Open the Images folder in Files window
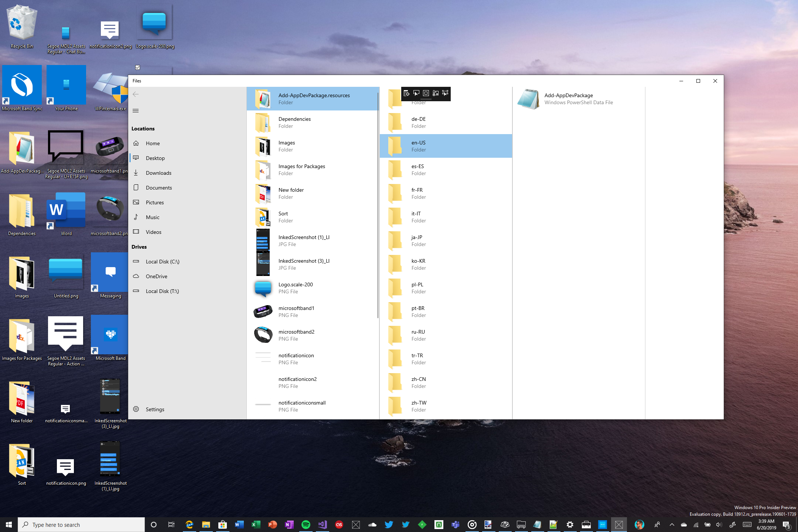 click(x=313, y=146)
